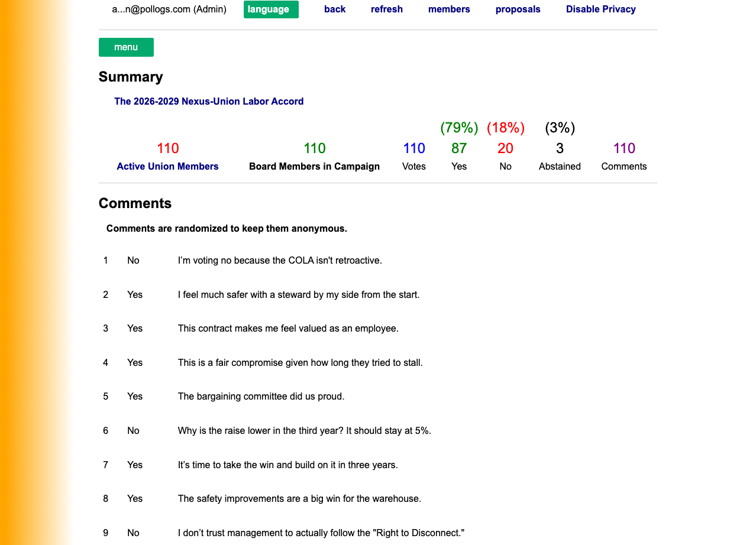Image resolution: width=756 pixels, height=545 pixels.
Task: Click the anonymous comments notice text
Action: 227,228
